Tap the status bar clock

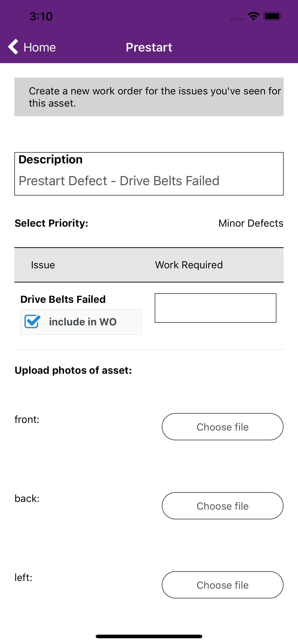pos(41,17)
